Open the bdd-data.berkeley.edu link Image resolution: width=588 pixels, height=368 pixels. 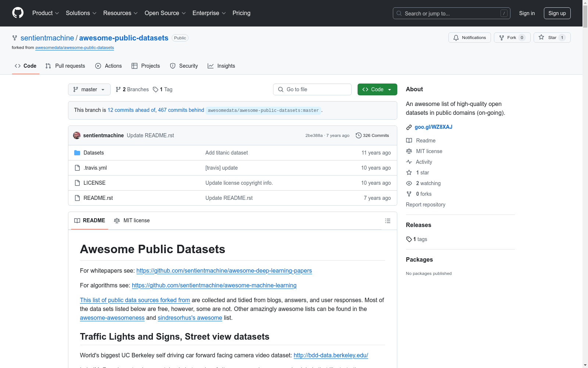click(331, 355)
